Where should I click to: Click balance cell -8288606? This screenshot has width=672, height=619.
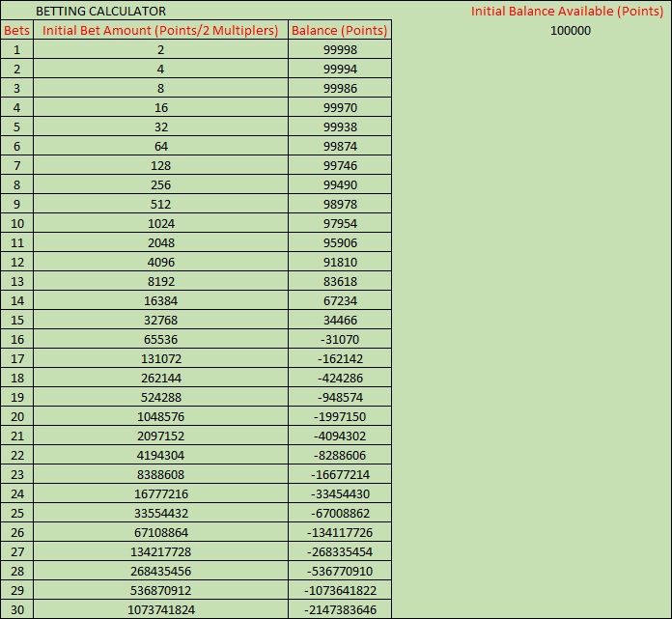coord(340,455)
